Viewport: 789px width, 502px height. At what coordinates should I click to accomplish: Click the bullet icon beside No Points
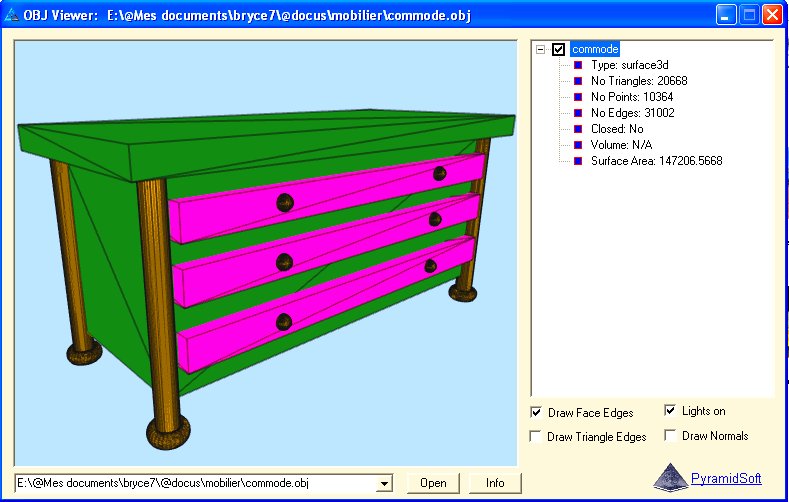[578, 97]
